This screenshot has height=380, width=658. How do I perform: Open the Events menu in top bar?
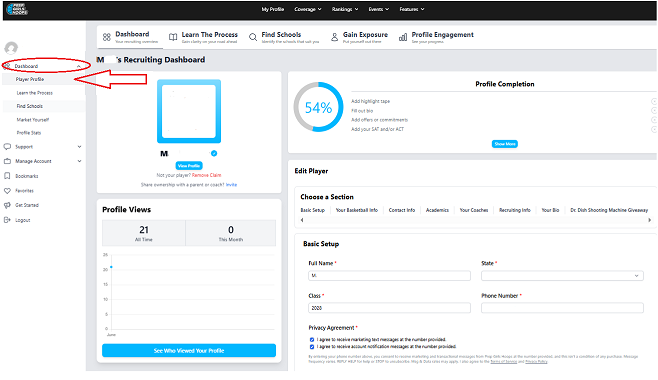pyautogui.click(x=379, y=9)
